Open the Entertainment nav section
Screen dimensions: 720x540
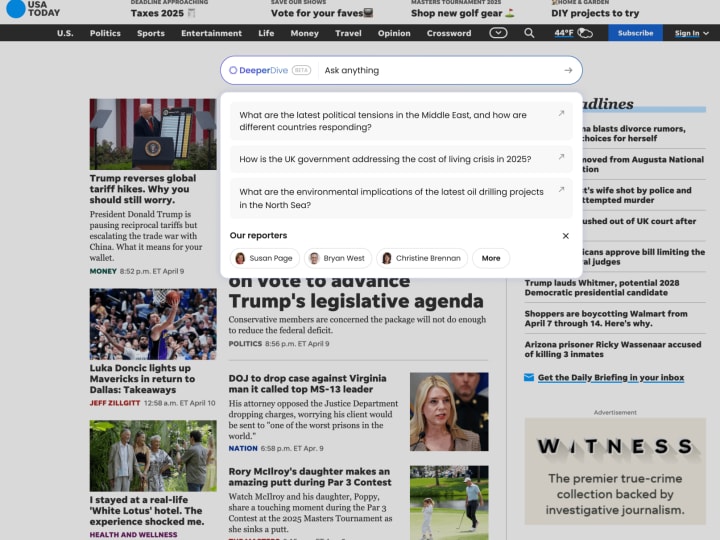point(211,33)
